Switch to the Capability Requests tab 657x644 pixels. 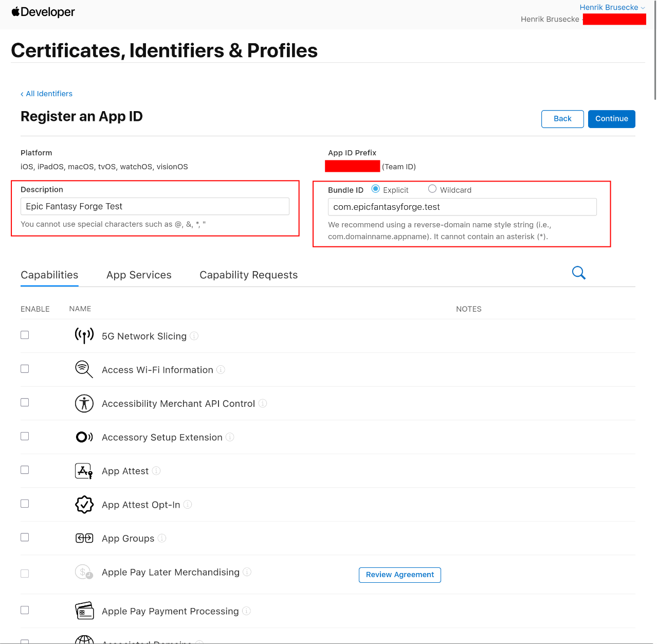(x=248, y=275)
